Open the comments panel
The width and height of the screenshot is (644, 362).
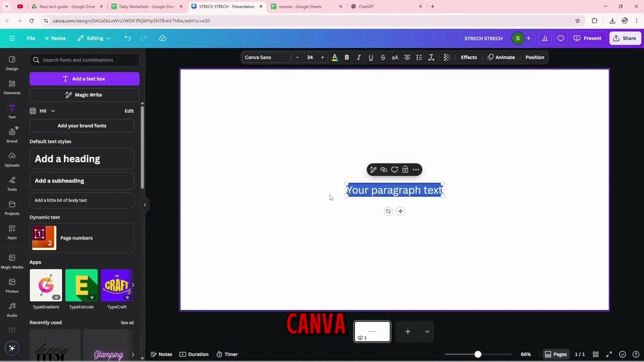[x=560, y=38]
